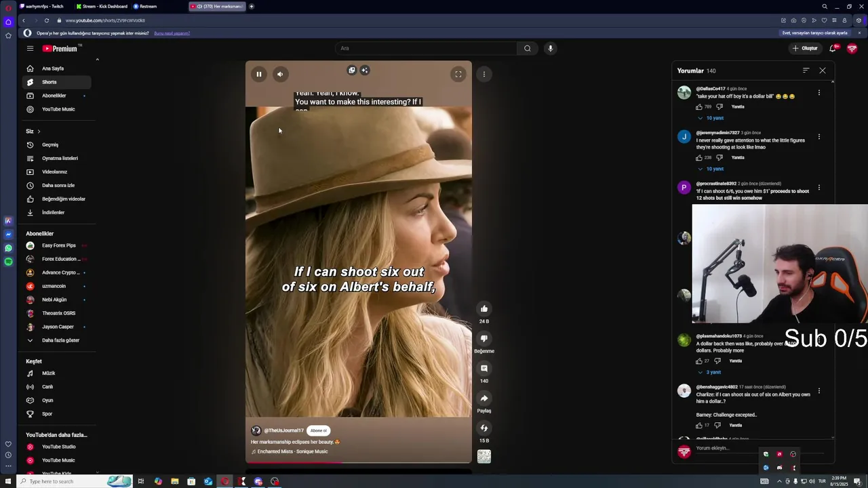Open YouTube notifications bell
868x488 pixels.
pyautogui.click(x=833, y=48)
